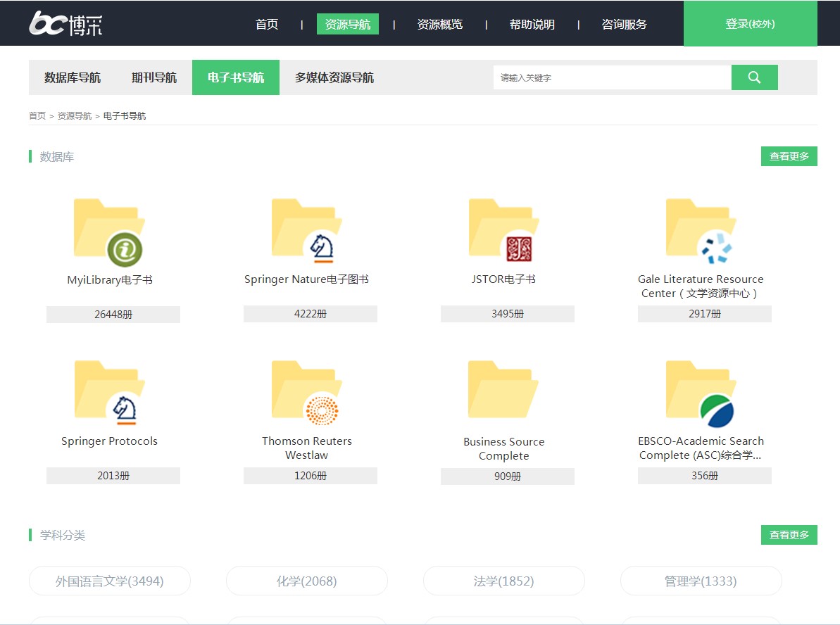Open the Thomson Reuters Westlaw folder icon
The width and height of the screenshot is (840, 625).
(x=306, y=392)
